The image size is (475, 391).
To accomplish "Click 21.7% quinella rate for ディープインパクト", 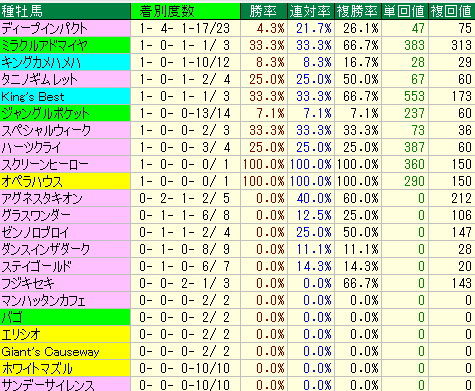I will 314,28.
